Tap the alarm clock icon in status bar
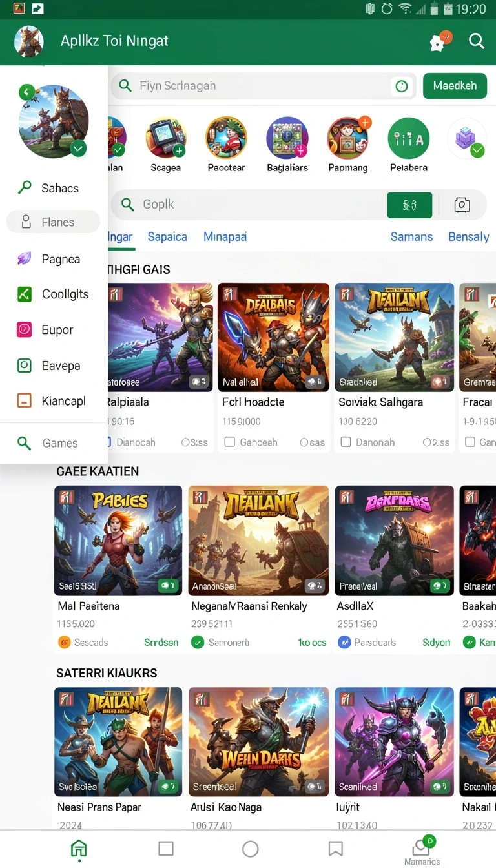Screen dimensions: 496x868 pos(387,9)
